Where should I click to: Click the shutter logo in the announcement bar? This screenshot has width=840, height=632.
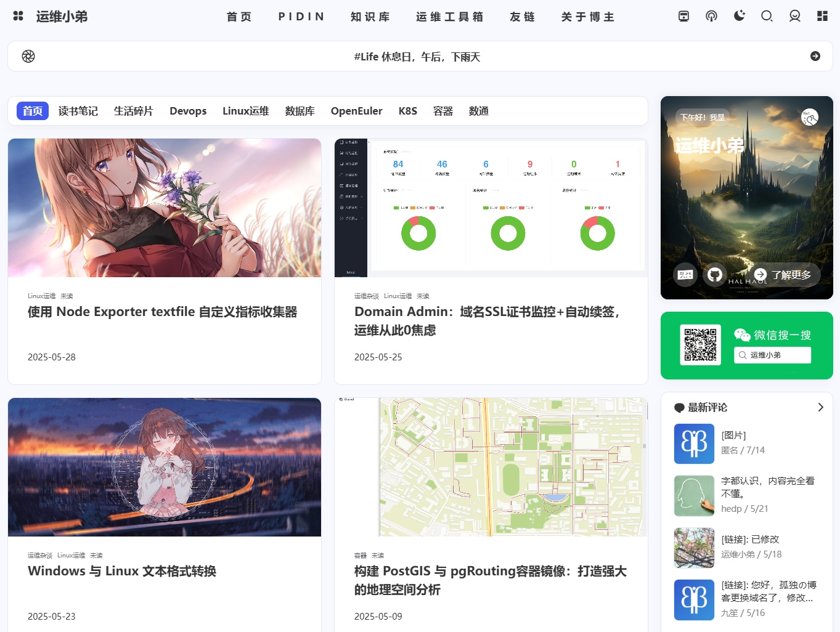point(28,56)
